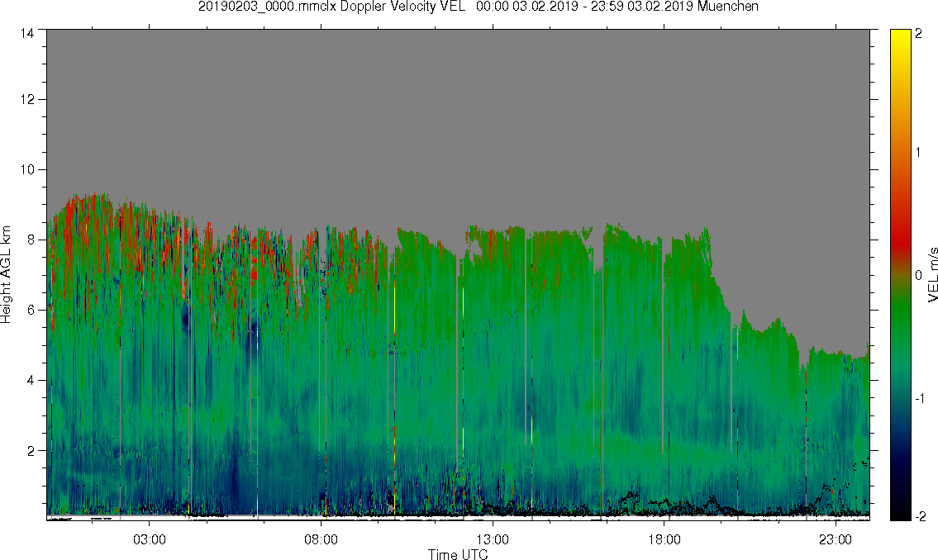
Task: Click the colorbar value 0 label
Action: (918, 275)
